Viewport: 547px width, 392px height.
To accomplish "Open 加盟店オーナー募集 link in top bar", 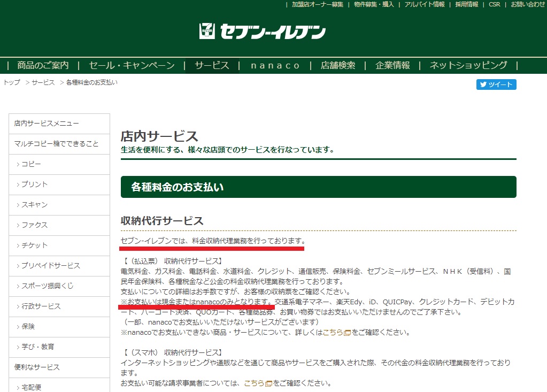I will (318, 4).
